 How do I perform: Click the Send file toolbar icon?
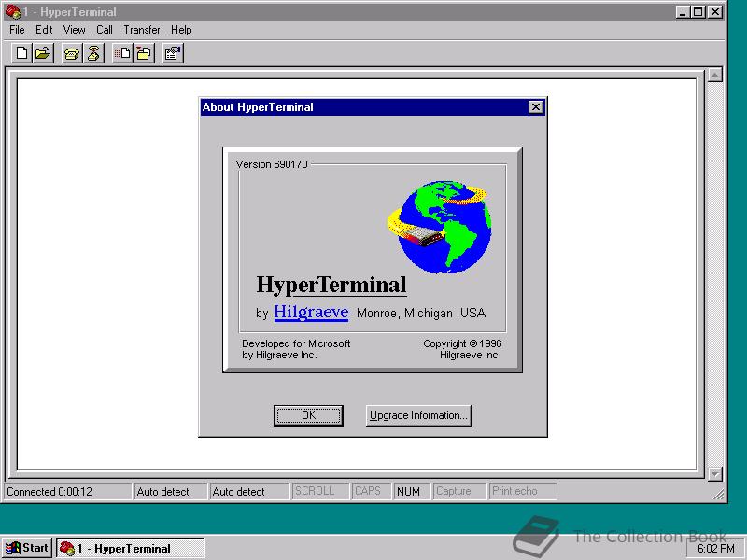pyautogui.click(x=123, y=53)
